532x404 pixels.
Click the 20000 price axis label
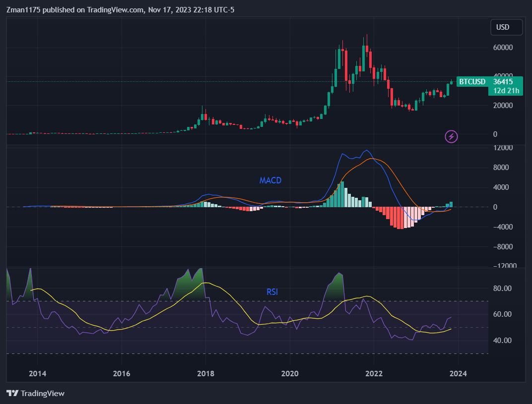(503, 106)
